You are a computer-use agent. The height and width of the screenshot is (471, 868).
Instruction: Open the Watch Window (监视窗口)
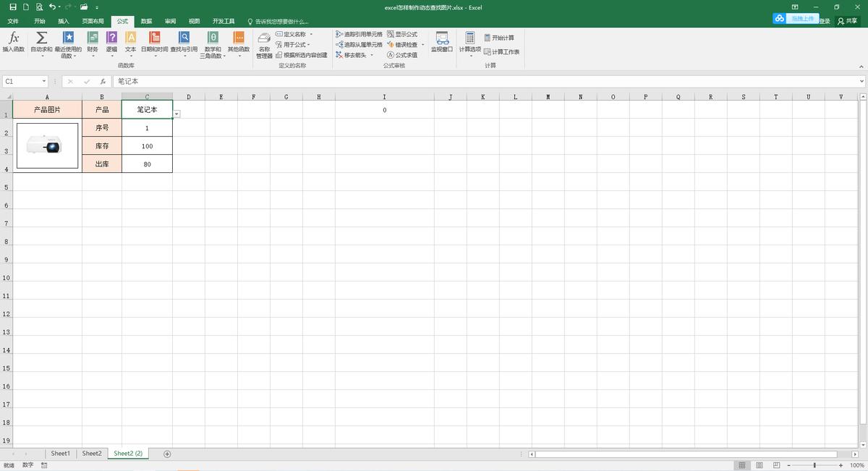(x=441, y=42)
